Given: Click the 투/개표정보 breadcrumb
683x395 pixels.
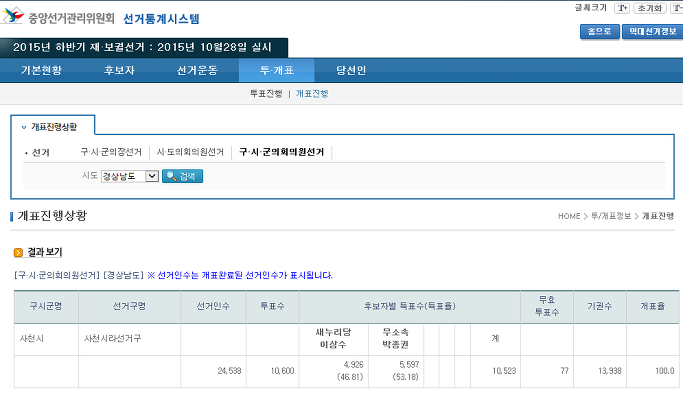Looking at the screenshot, I should click(611, 216).
